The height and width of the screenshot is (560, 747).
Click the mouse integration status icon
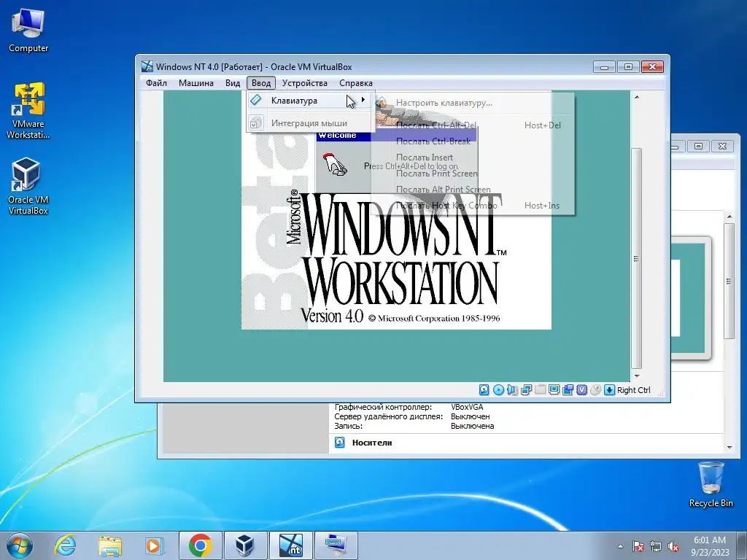[x=595, y=390]
